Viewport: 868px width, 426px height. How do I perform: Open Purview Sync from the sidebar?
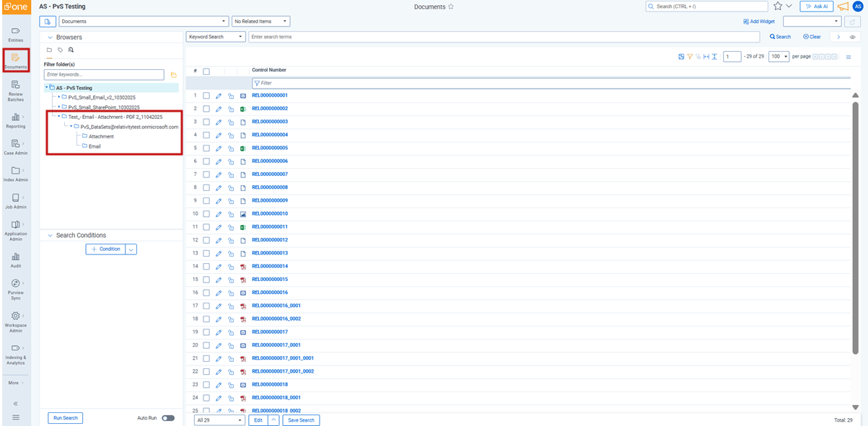(15, 288)
